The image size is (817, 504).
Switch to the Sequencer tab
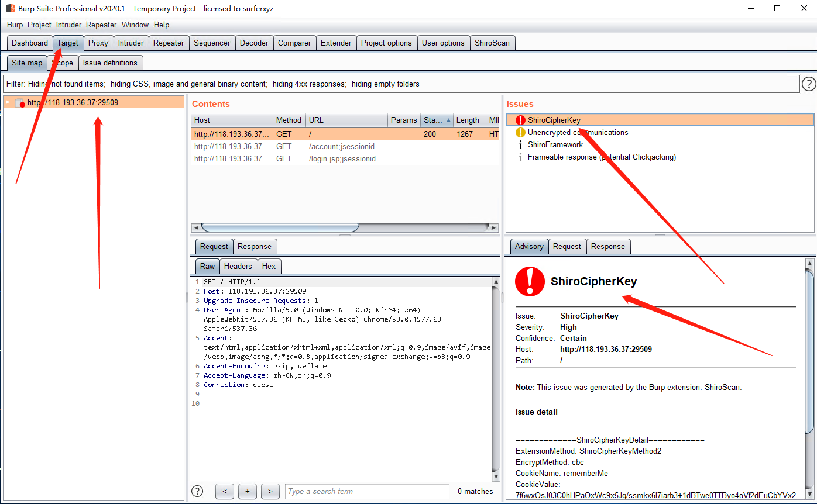pyautogui.click(x=212, y=43)
